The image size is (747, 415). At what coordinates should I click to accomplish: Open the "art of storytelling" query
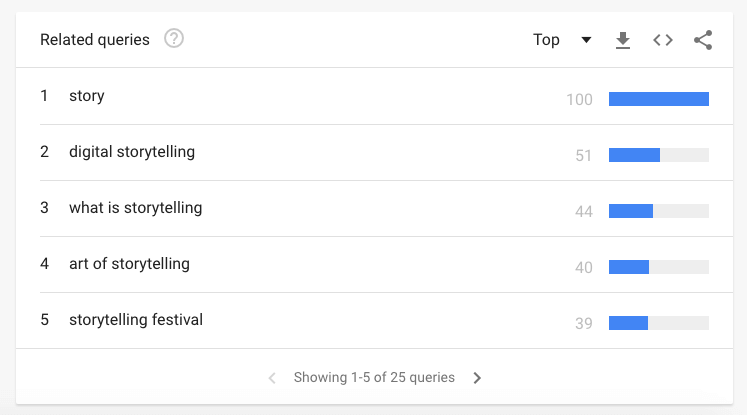[129, 264]
